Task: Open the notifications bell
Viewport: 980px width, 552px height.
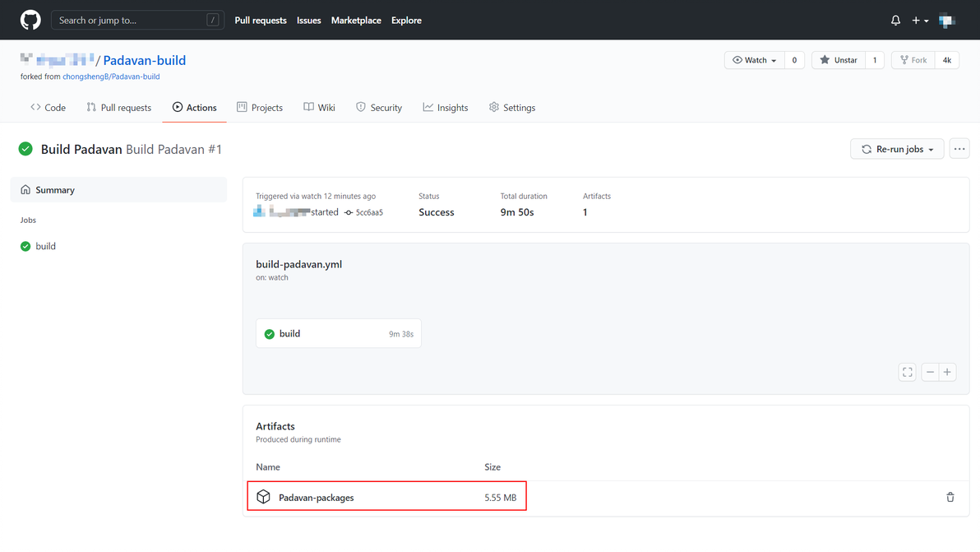Action: tap(895, 21)
